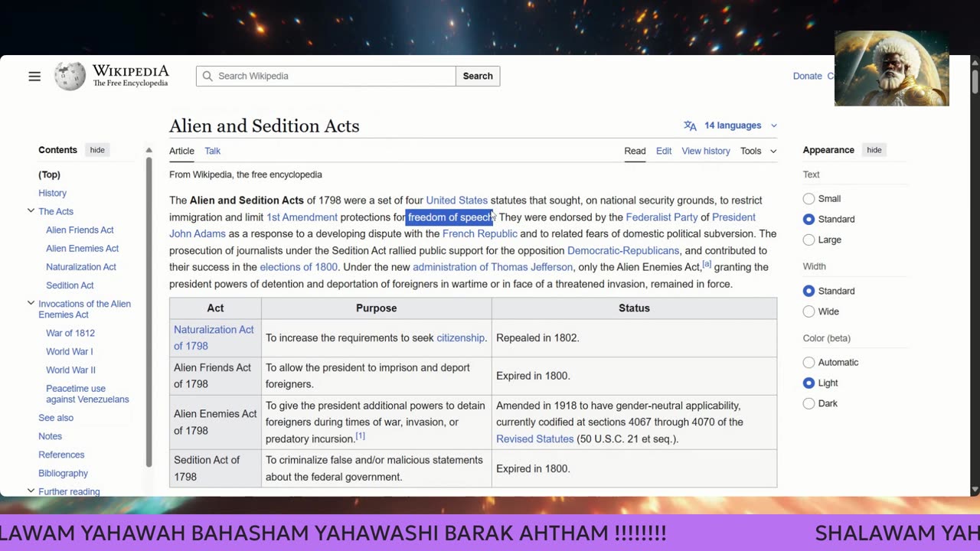The image size is (980, 551).
Task: Go to Alien Enemies Act contents entry
Action: (x=82, y=248)
